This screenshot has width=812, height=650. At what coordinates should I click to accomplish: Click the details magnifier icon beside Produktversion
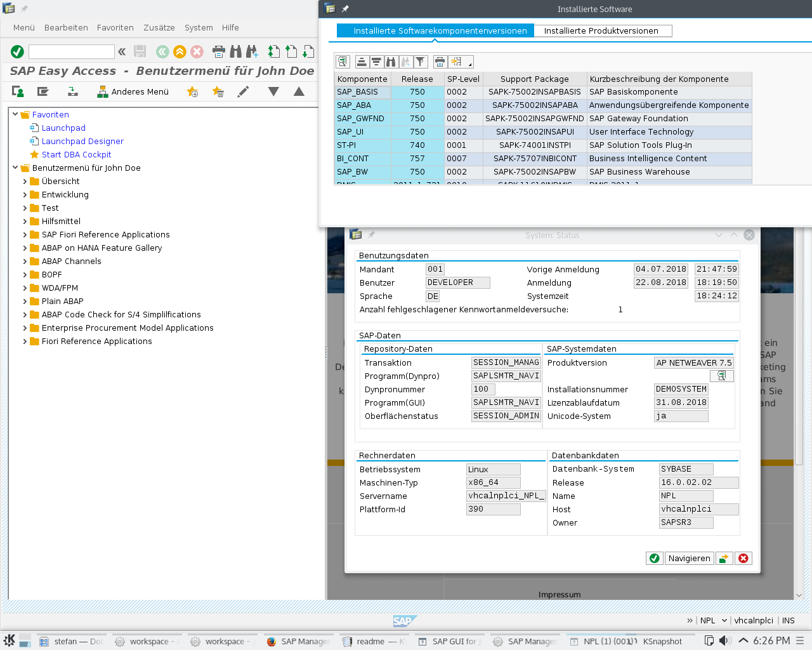coord(721,376)
